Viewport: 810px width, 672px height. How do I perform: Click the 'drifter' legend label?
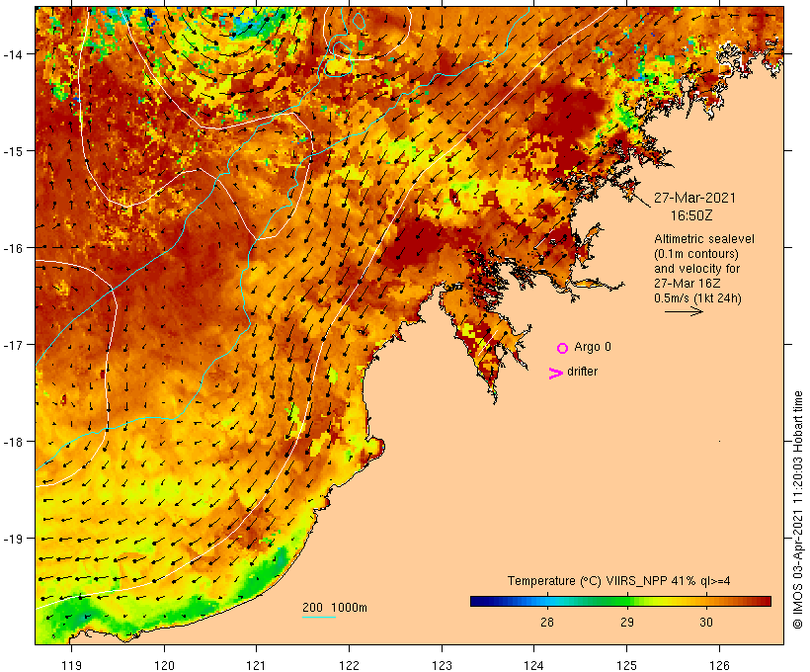582,372
